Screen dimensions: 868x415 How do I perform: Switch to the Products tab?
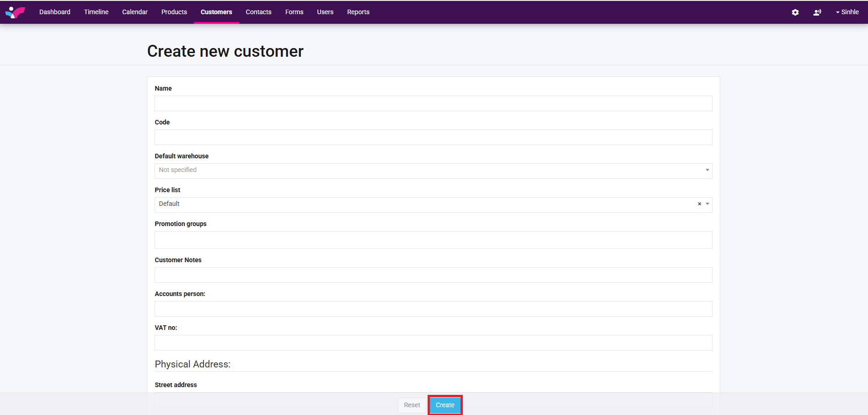pos(174,12)
